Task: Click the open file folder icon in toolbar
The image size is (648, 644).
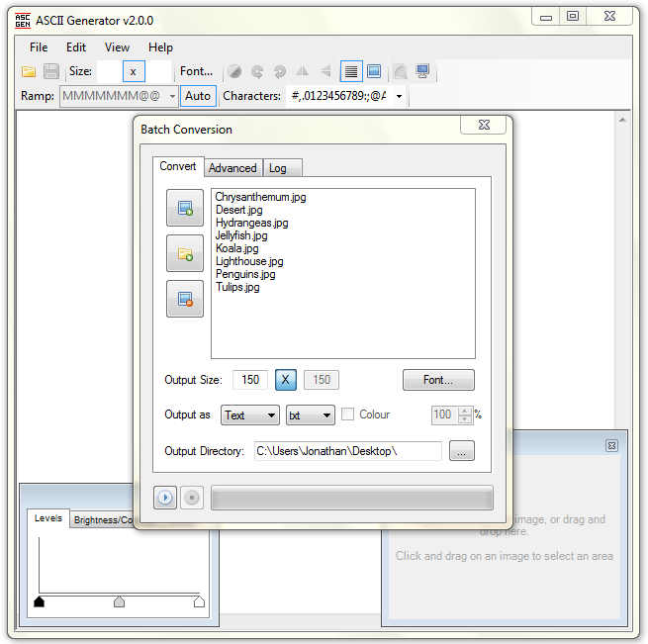Action: point(29,71)
